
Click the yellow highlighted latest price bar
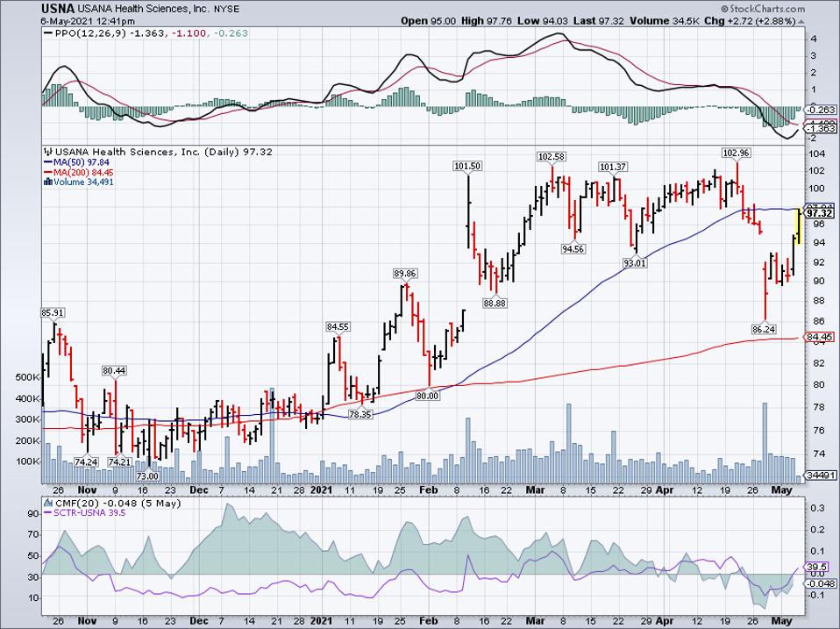point(798,226)
